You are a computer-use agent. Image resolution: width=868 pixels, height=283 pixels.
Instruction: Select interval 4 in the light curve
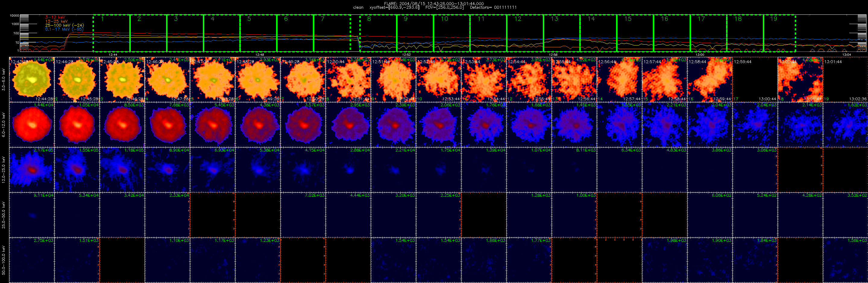point(222,33)
